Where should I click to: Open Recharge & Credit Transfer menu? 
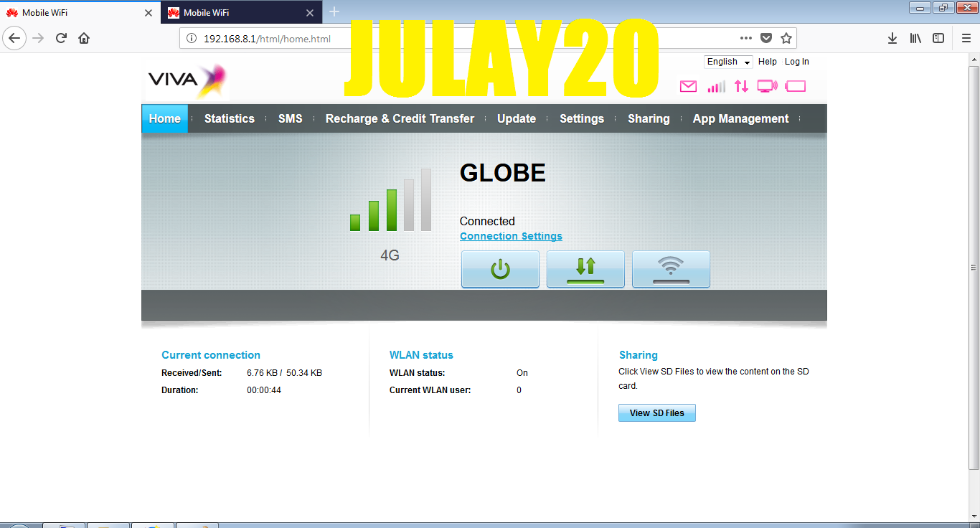(400, 118)
